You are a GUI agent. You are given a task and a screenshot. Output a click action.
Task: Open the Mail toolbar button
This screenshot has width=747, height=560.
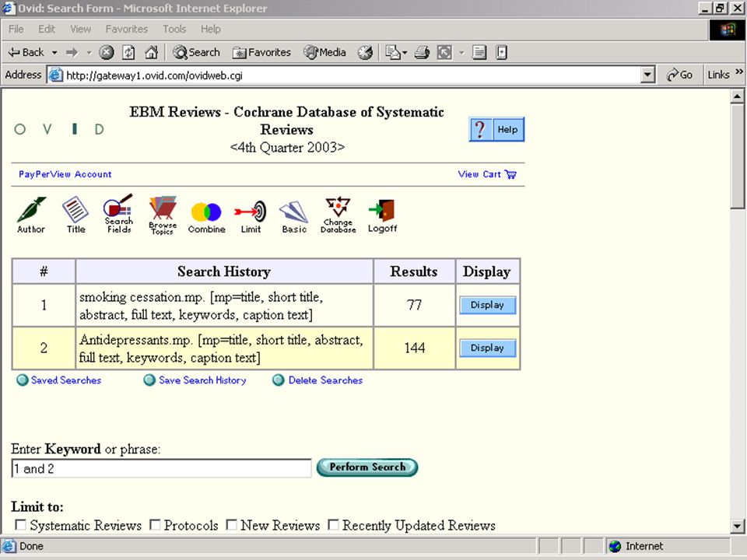393,52
